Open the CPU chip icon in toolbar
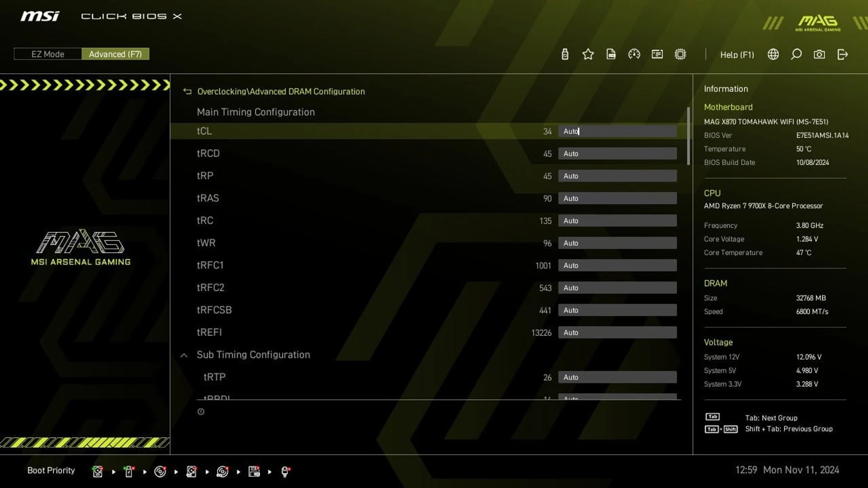 tap(680, 54)
